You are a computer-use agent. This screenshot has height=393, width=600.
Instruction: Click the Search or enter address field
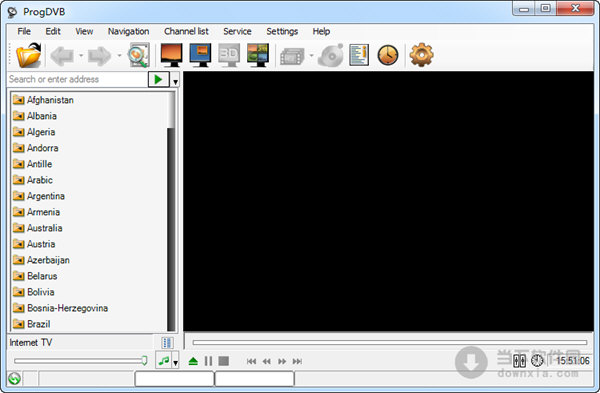click(78, 79)
